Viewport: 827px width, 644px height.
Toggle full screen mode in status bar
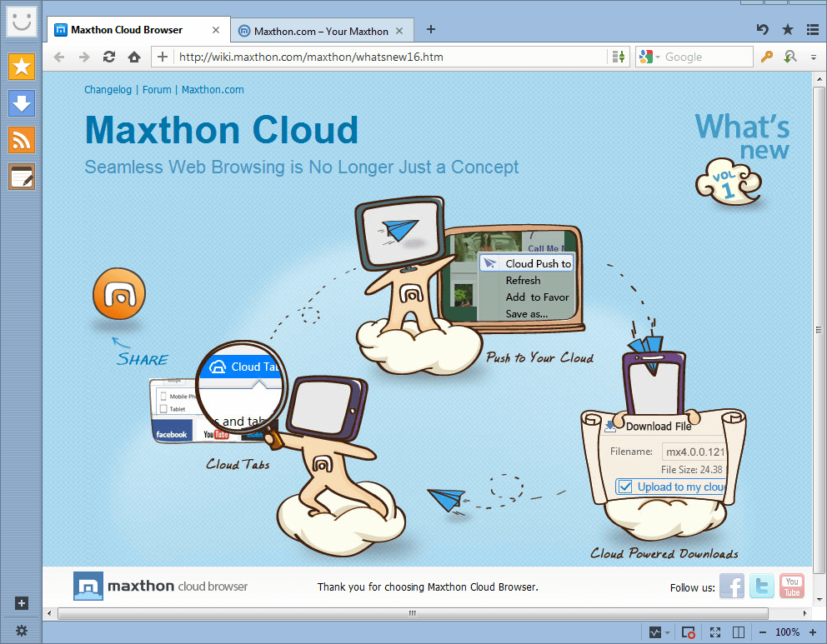(x=714, y=632)
